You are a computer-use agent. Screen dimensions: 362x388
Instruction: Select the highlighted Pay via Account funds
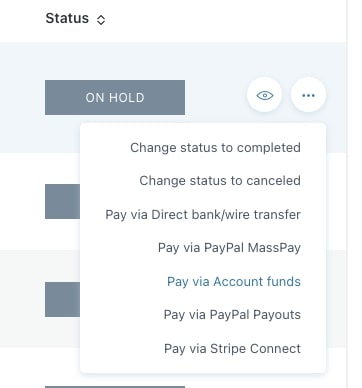point(234,281)
